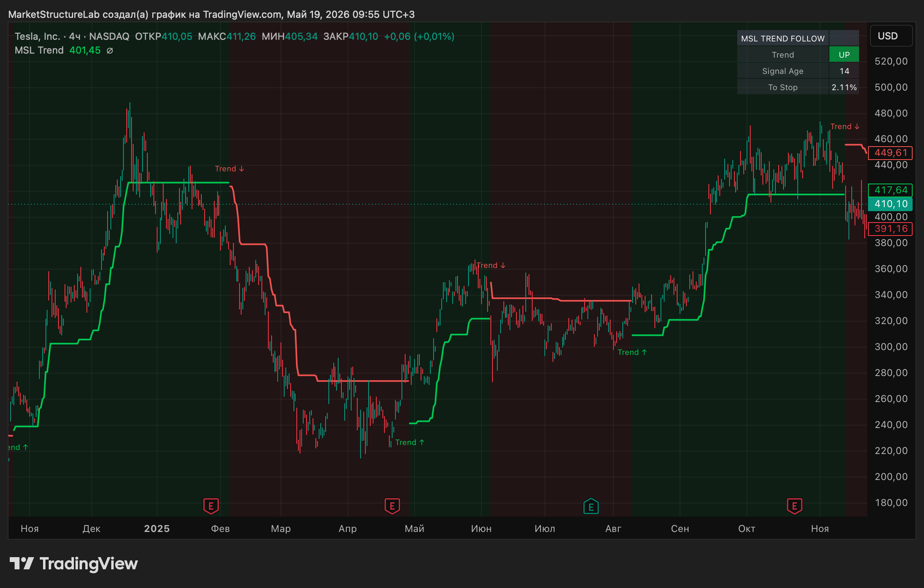Click the To Stop value 2.11%

tap(844, 87)
